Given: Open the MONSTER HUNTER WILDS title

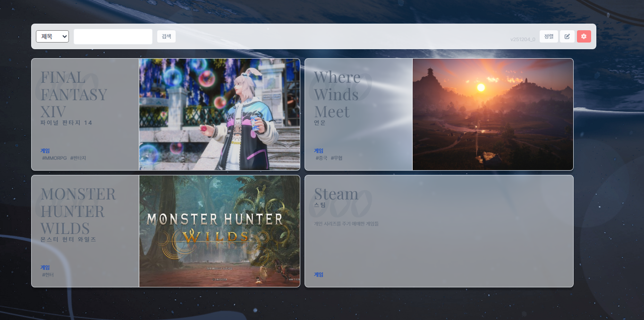Looking at the screenshot, I should (x=78, y=211).
